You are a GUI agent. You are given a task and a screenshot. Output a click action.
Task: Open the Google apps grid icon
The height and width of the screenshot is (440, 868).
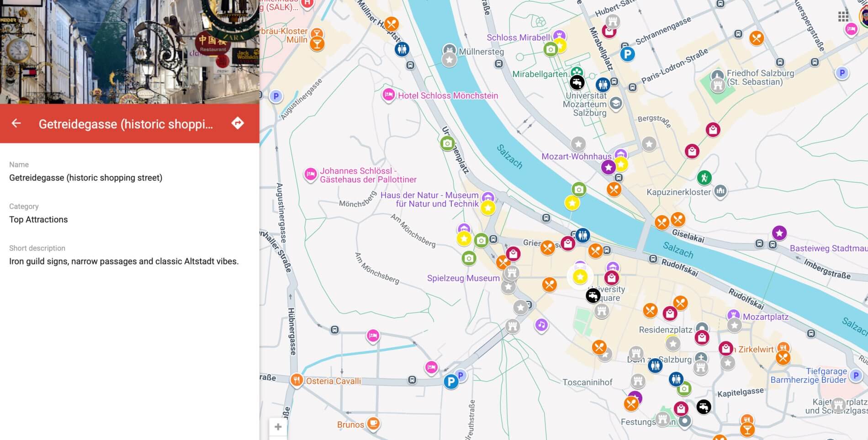pos(843,17)
